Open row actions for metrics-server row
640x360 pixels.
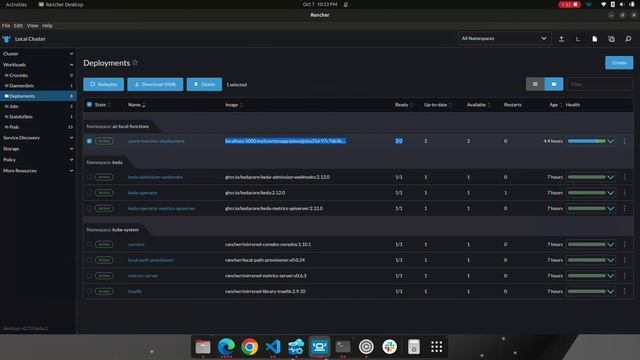(x=624, y=276)
